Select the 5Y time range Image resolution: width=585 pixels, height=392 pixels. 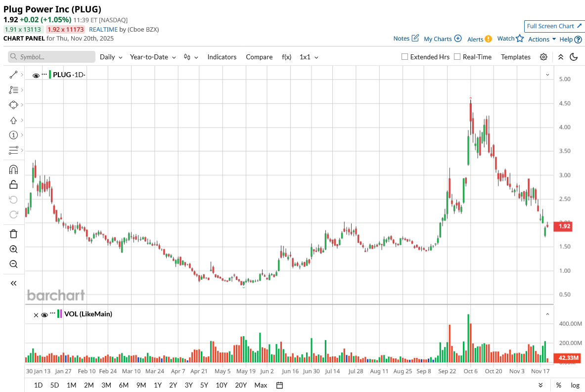[204, 385]
